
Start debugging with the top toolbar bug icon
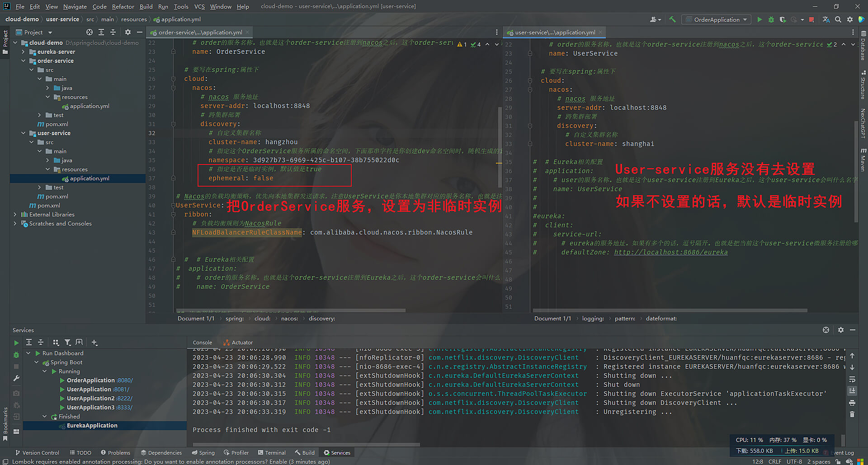[771, 19]
